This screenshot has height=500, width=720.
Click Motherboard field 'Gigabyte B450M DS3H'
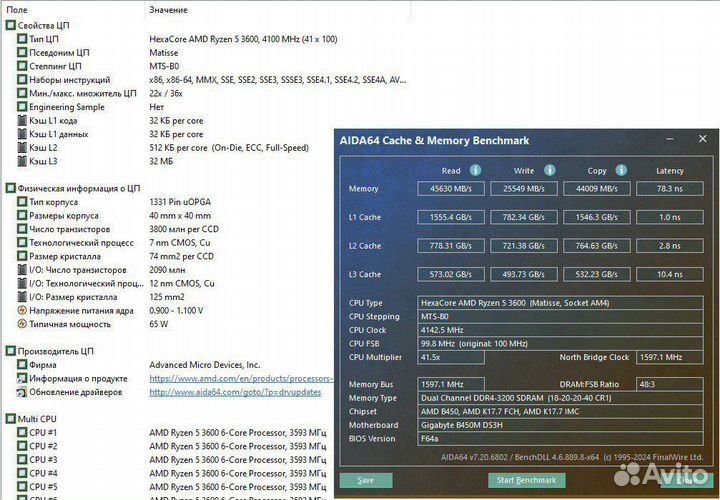click(560, 425)
